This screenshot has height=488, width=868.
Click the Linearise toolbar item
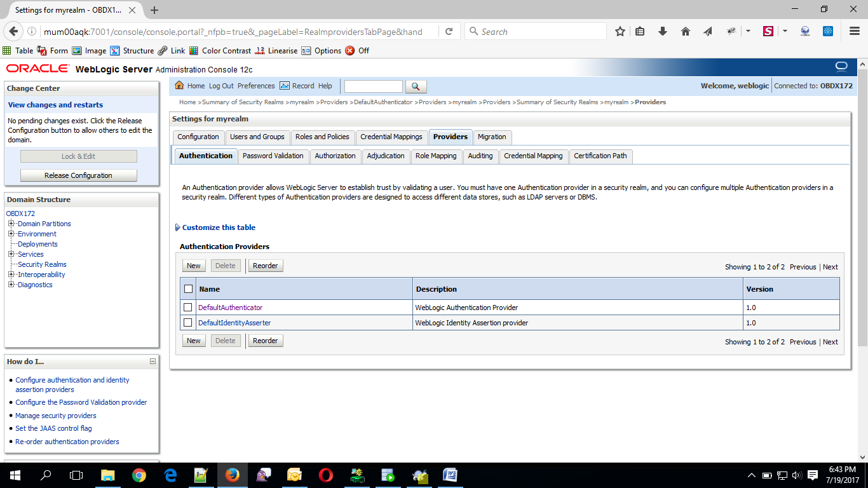[x=276, y=50]
